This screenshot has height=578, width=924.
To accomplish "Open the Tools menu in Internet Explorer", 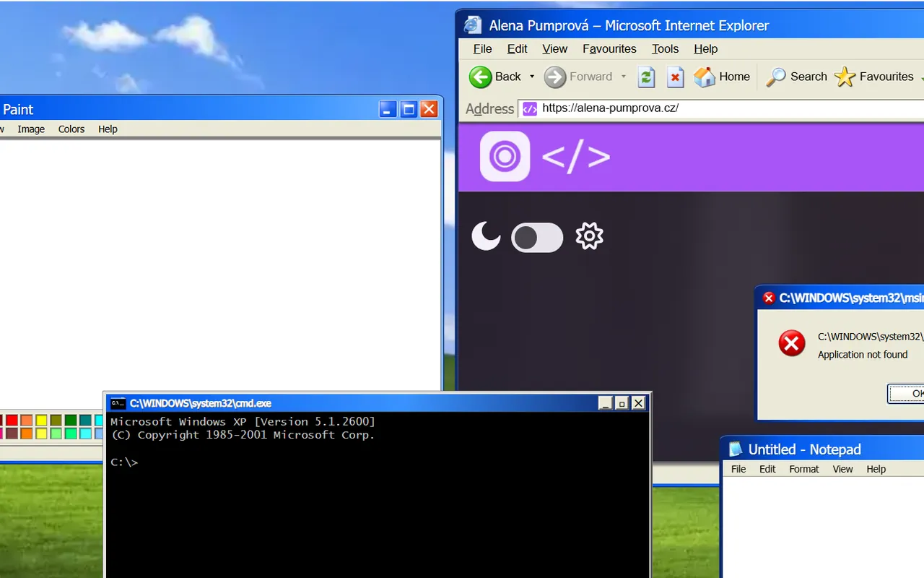I will pos(665,48).
